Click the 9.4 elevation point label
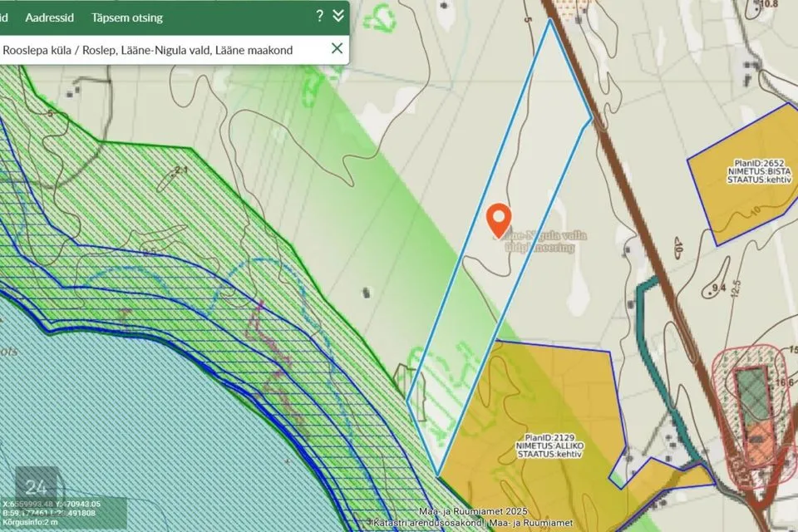 [719, 288]
